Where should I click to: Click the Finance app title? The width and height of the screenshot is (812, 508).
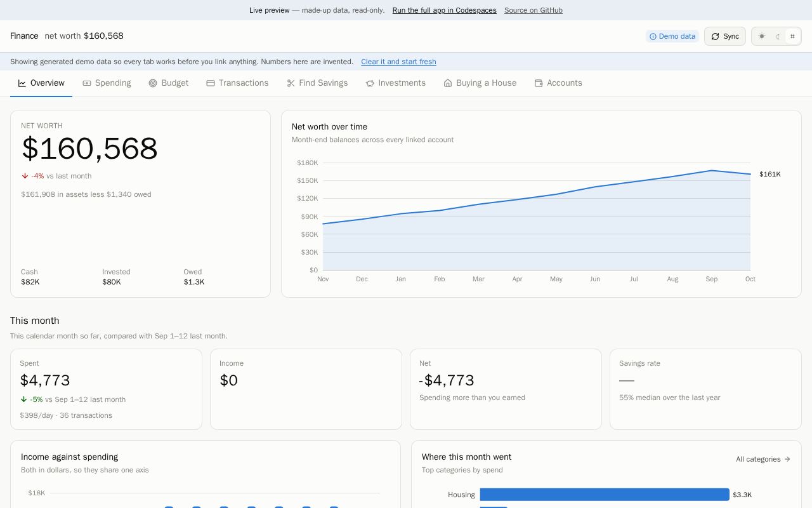click(24, 36)
